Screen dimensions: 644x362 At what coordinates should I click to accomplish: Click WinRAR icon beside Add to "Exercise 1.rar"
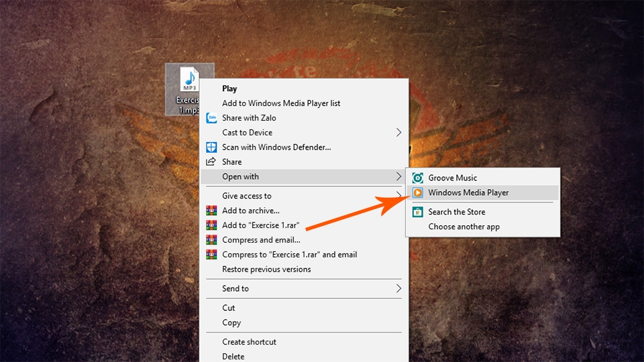[211, 225]
